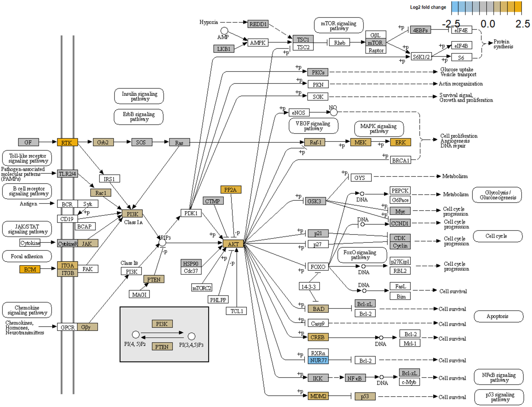Click the TSC1 gene box
The width and height of the screenshot is (532, 407).
(x=303, y=39)
